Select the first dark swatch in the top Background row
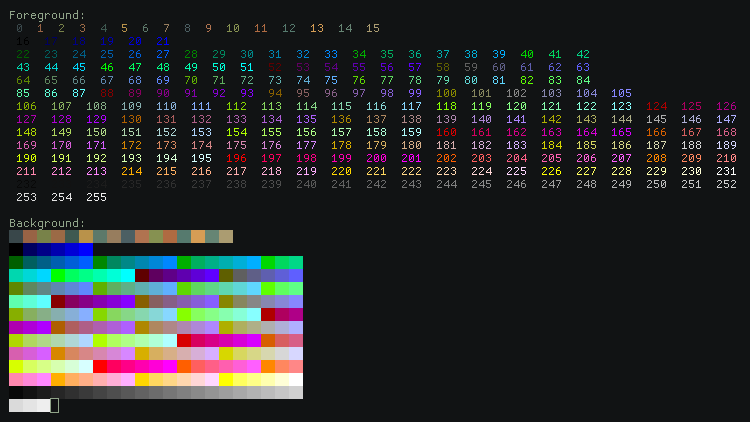750x422 pixels. [x=15, y=237]
